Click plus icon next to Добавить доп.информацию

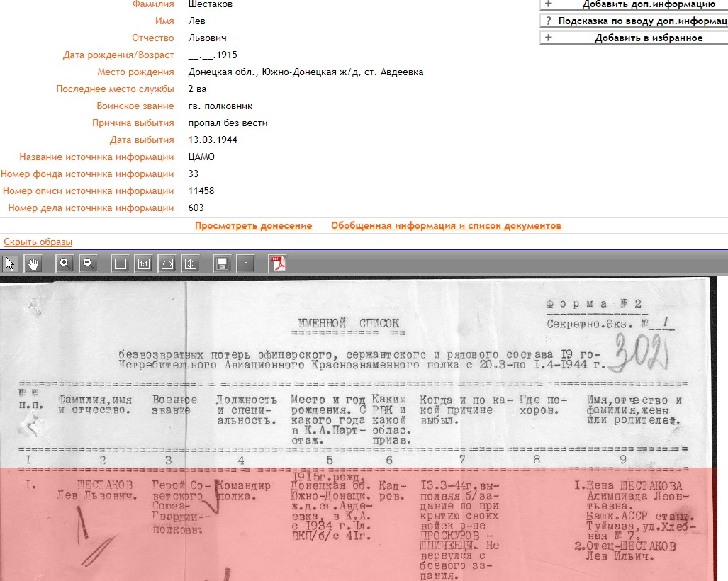coord(549,4)
